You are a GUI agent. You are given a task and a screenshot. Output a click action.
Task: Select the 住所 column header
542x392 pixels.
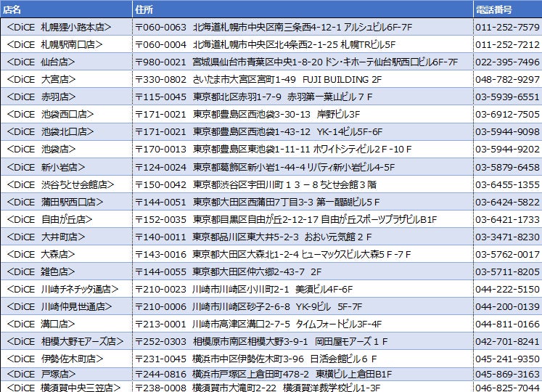click(x=303, y=9)
